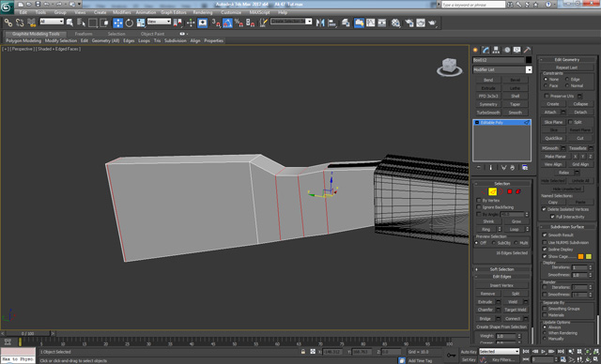Select the Polygon sub-object level icon

510,191
